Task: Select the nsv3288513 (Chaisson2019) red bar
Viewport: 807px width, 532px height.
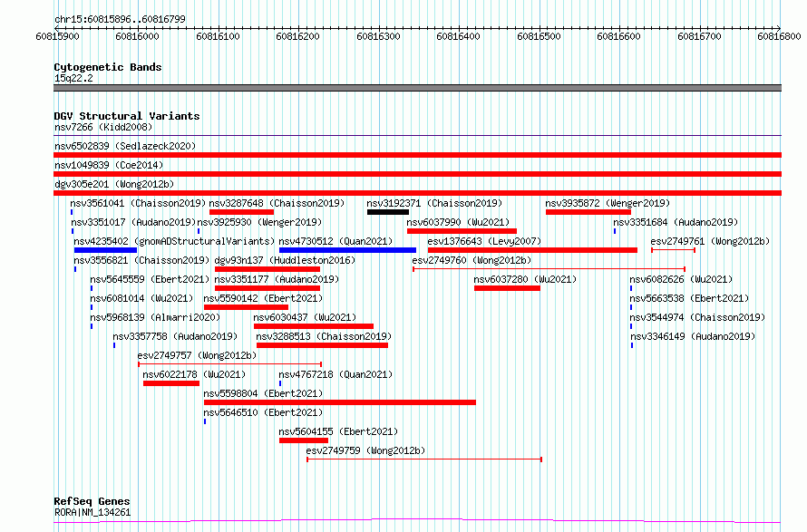Action: [x=322, y=345]
